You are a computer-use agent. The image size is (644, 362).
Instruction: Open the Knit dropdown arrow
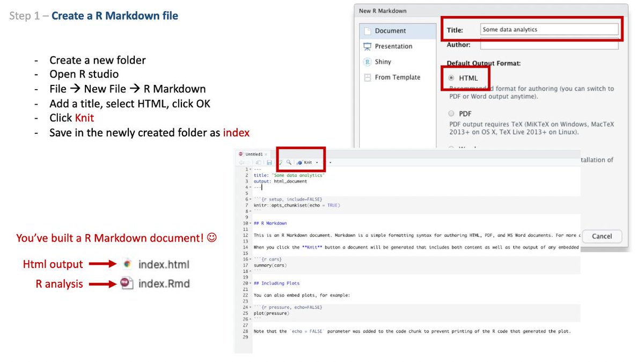[x=317, y=163]
